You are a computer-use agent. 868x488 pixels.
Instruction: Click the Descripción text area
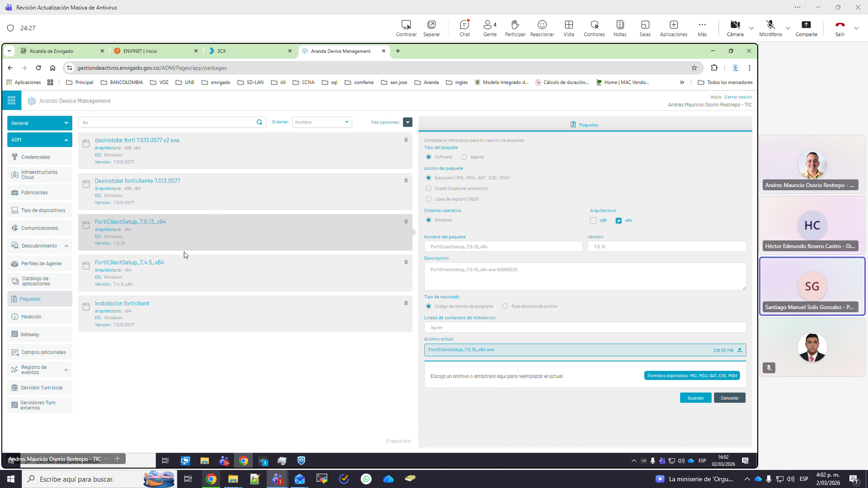click(x=585, y=277)
